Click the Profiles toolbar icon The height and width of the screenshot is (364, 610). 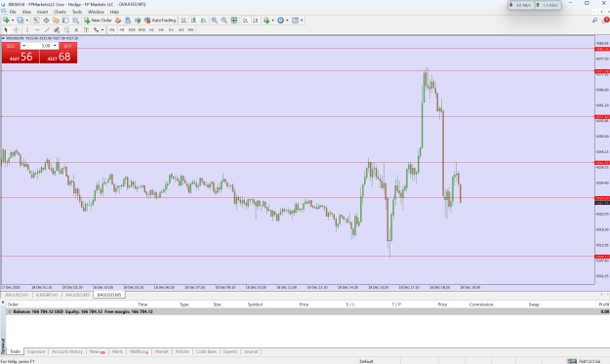click(20, 20)
